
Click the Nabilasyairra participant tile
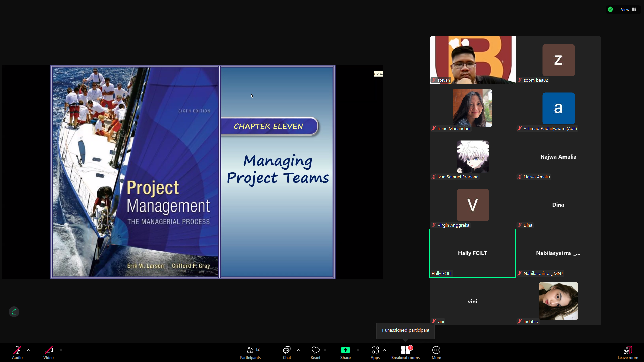(558, 253)
